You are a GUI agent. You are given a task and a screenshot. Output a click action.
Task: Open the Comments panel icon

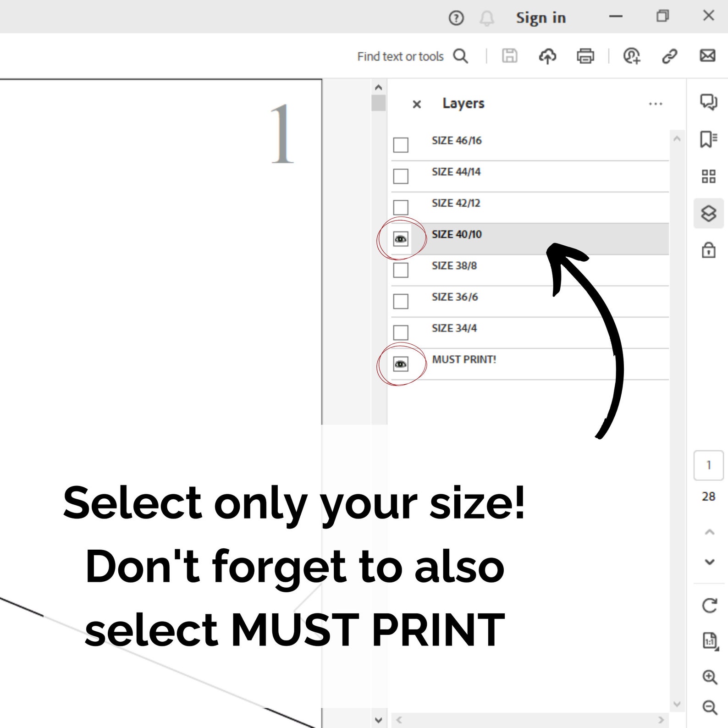[709, 101]
